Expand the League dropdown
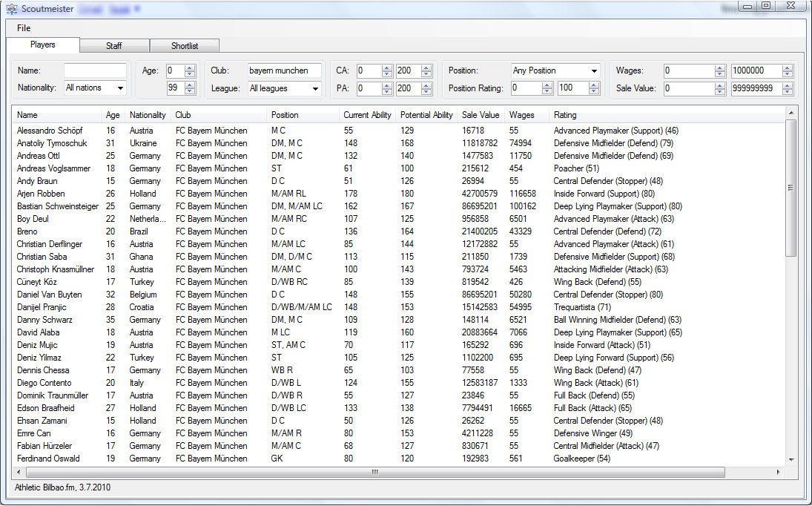Screen dimensions: 812x506 click(x=284, y=88)
